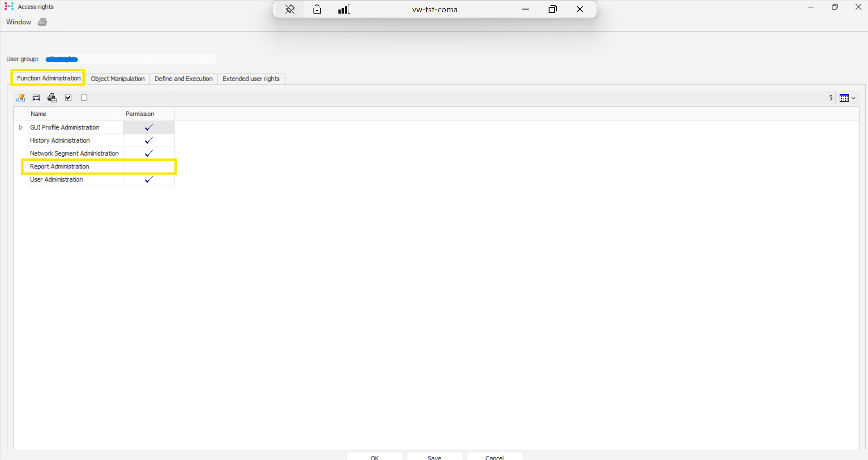
Task: Toggle permission for Network Segment Administration
Action: (149, 153)
